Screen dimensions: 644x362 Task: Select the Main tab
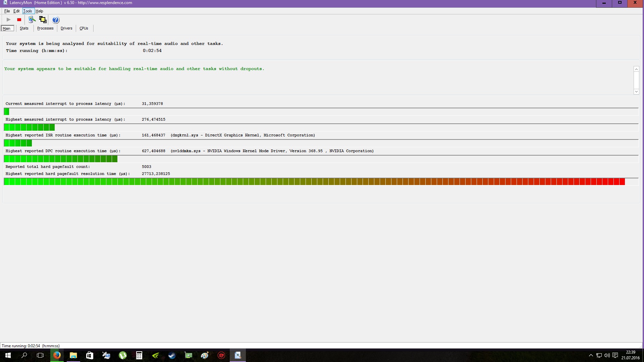pyautogui.click(x=7, y=28)
